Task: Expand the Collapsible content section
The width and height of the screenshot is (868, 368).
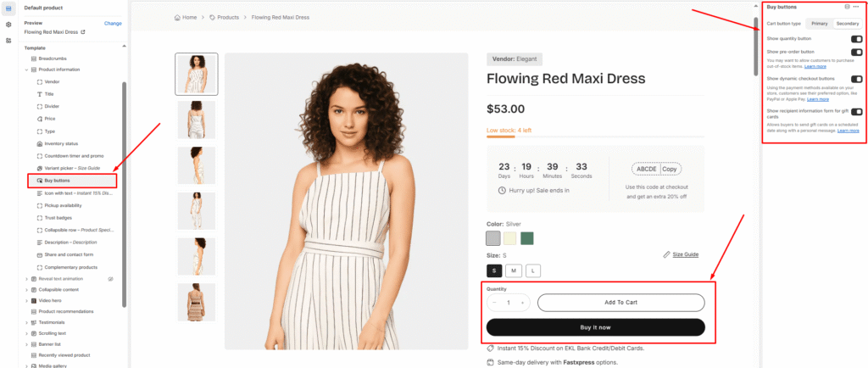Action: coord(25,289)
